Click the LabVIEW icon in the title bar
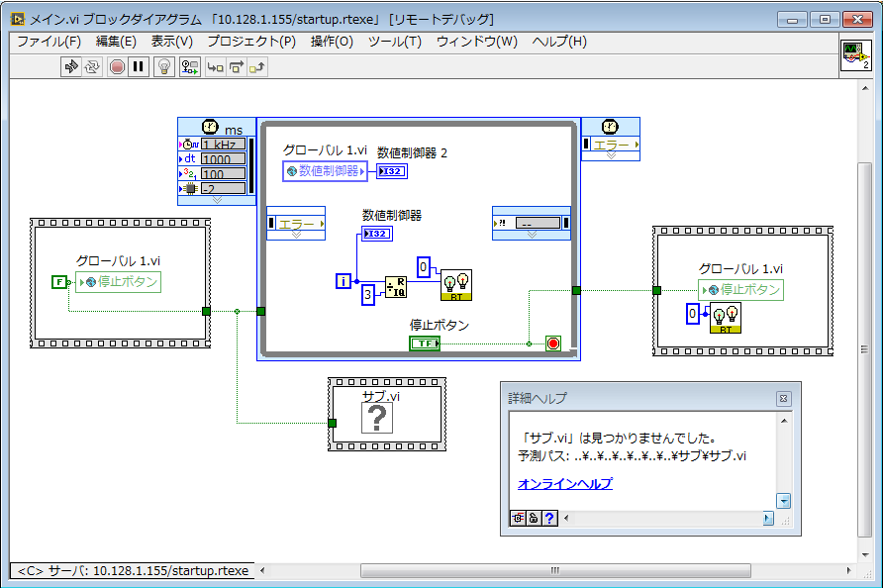 (18, 19)
